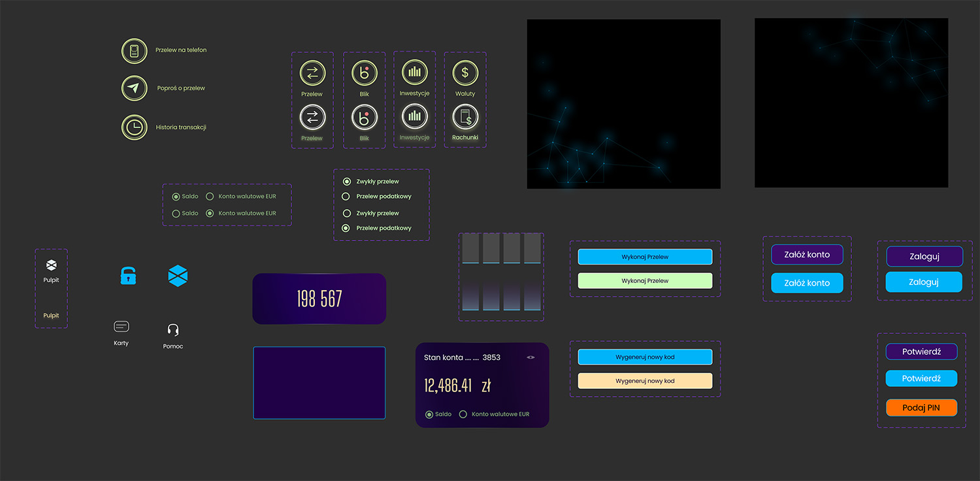Select the white glowing Przelew arrows icon
This screenshot has height=481, width=980.
(312, 118)
